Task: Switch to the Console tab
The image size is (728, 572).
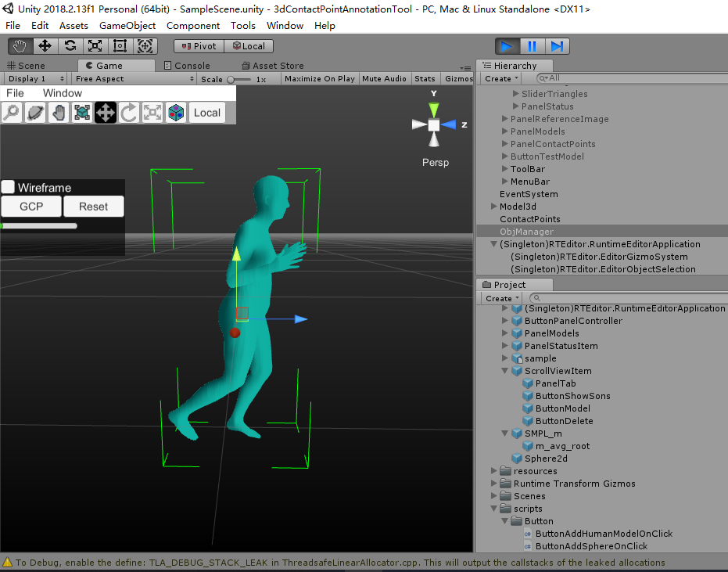Action: (x=187, y=66)
